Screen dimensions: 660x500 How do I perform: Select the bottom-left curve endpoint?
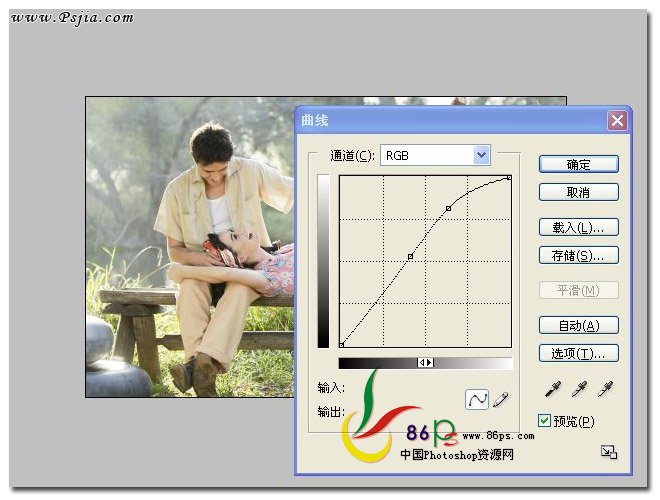pos(342,345)
